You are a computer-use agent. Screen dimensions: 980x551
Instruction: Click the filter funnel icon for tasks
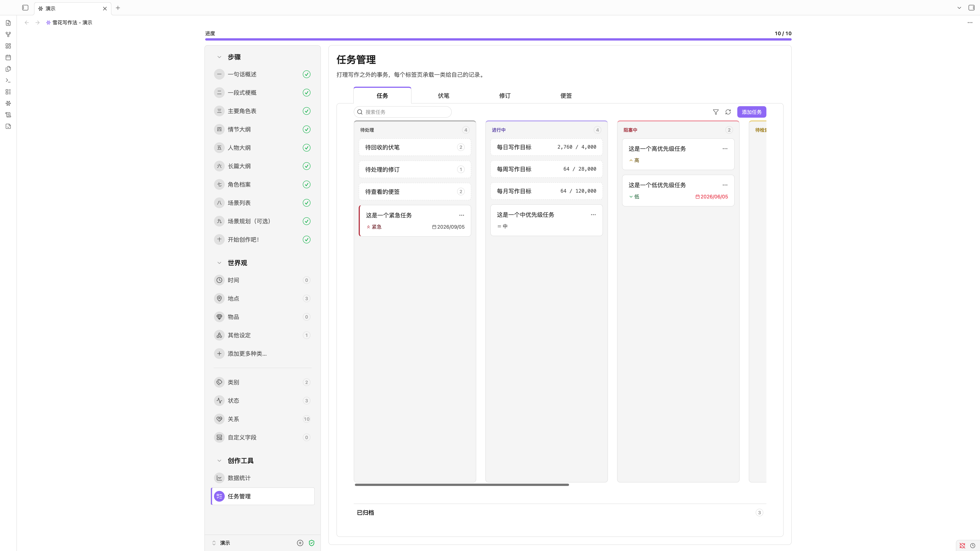(x=716, y=112)
